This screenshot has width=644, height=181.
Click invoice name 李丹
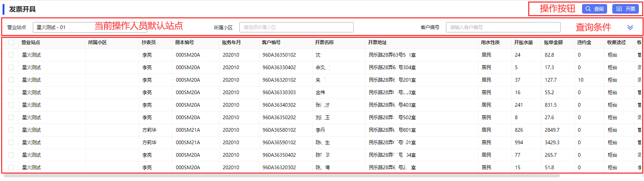pos(320,130)
